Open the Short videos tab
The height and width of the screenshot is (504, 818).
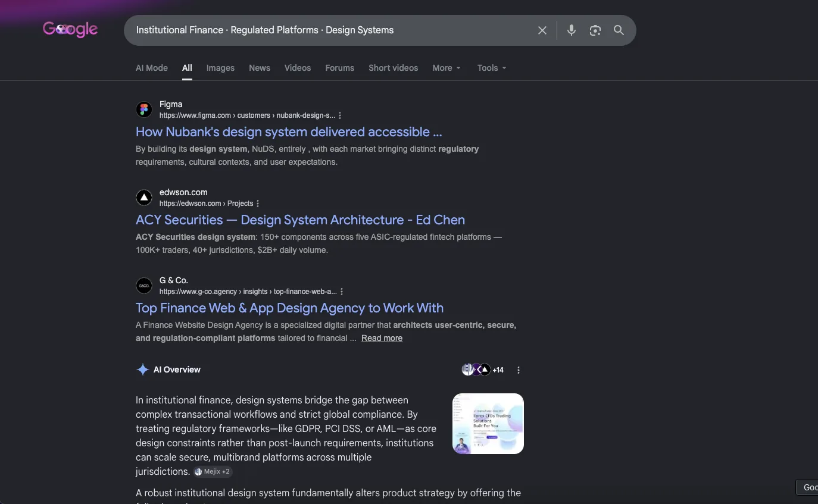(x=394, y=68)
